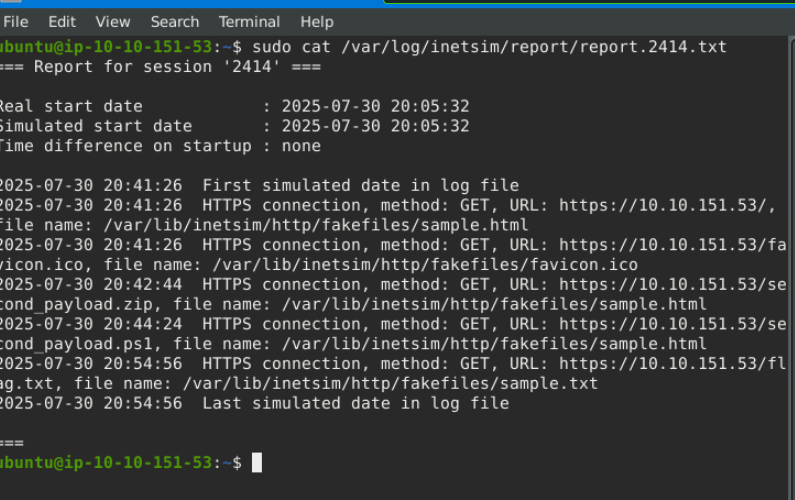795x500 pixels.
Task: Open the File menu
Action: [x=15, y=22]
